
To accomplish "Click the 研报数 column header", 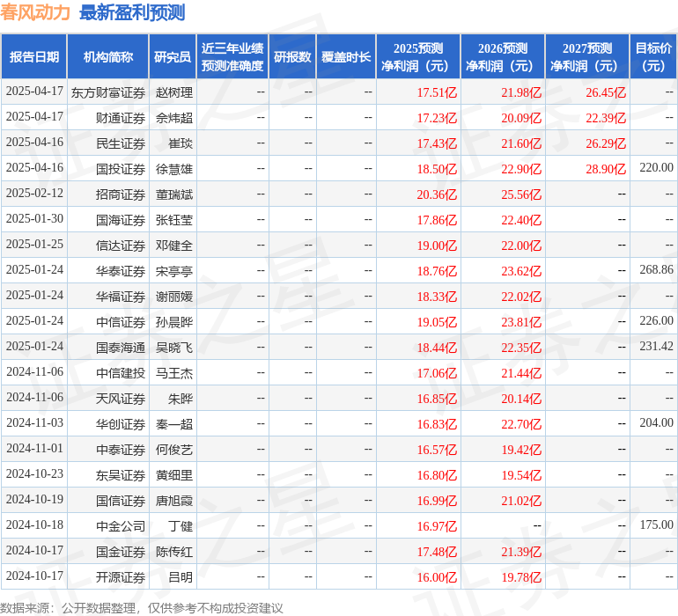I will 292,57.
